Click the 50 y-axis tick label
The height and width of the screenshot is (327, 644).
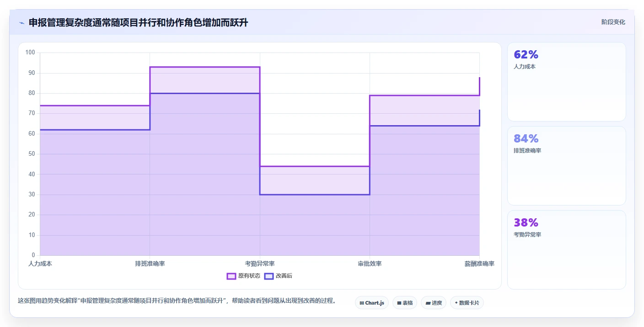point(32,154)
